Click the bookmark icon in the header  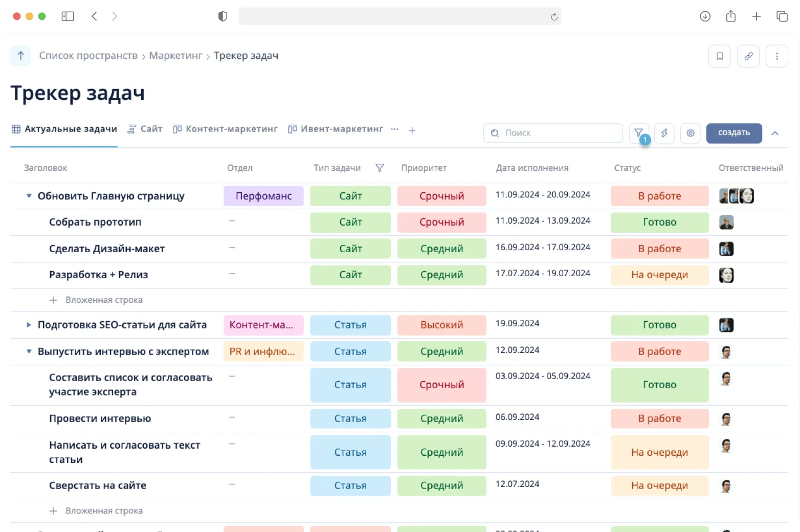click(719, 56)
